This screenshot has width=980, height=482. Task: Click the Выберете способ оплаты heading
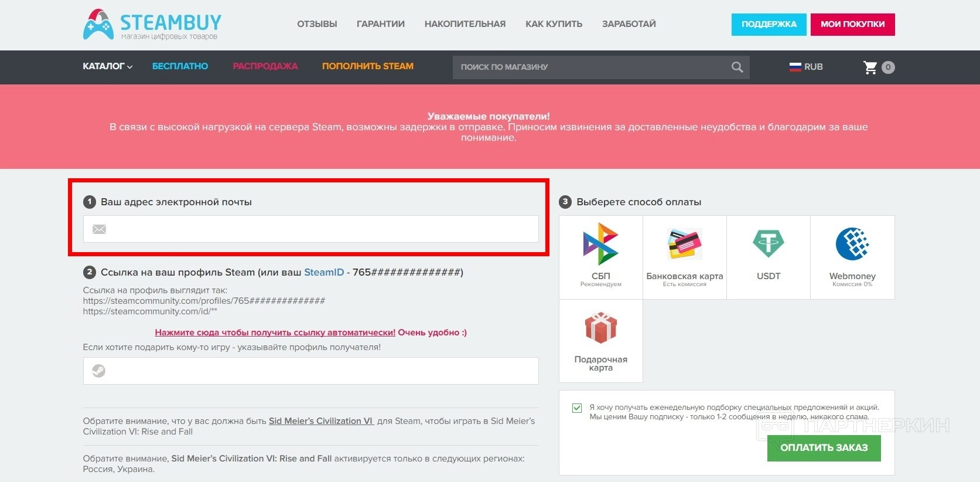click(x=639, y=202)
